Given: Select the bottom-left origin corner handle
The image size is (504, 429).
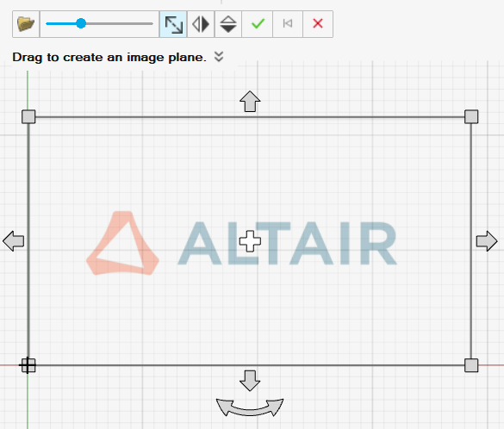Looking at the screenshot, I should (x=28, y=365).
